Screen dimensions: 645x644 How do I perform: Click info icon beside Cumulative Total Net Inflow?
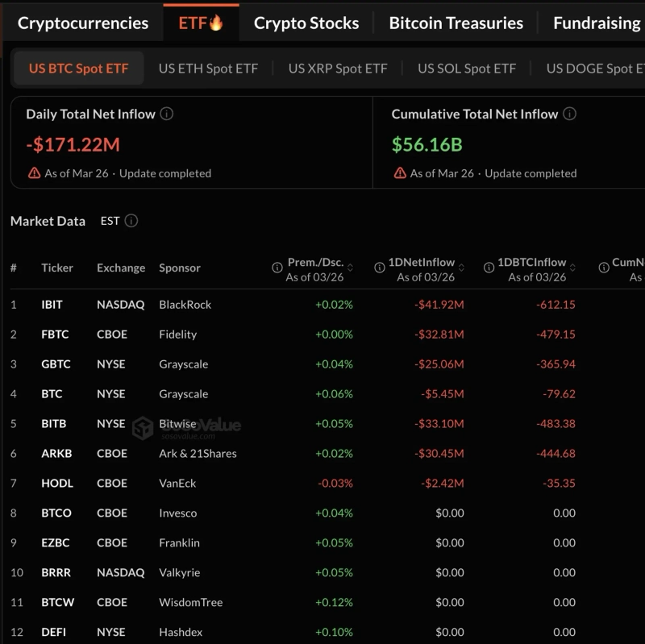569,114
